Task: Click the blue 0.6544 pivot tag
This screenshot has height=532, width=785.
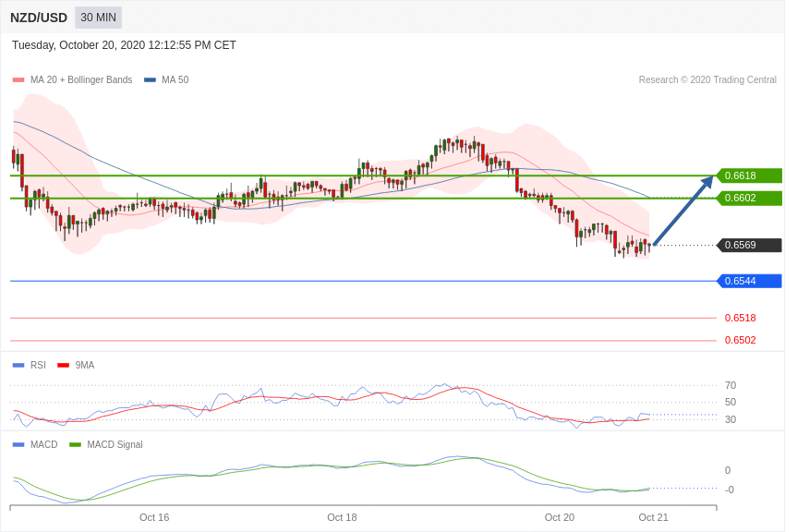Action: (x=749, y=282)
